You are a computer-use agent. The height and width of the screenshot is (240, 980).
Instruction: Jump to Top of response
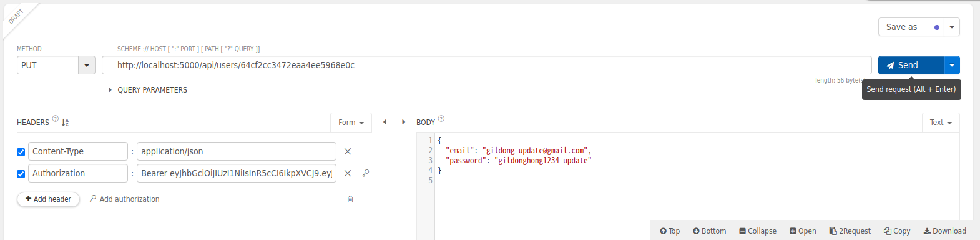(670, 231)
